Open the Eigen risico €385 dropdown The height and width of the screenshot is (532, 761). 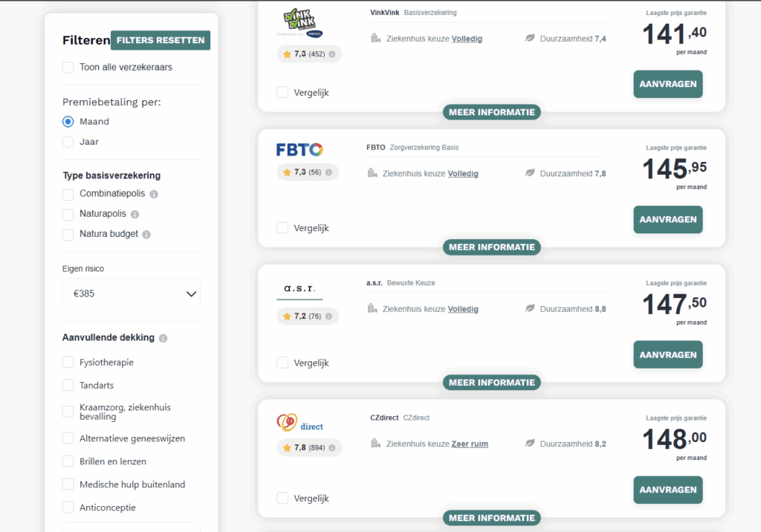tap(132, 294)
